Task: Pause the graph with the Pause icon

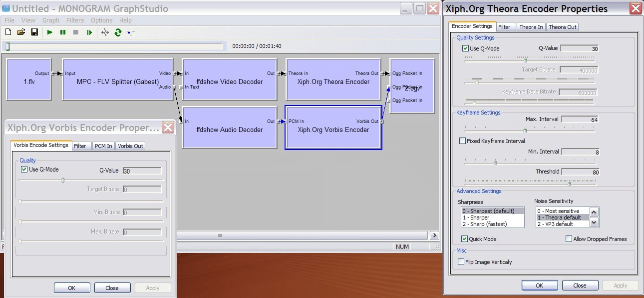Action: (63, 32)
